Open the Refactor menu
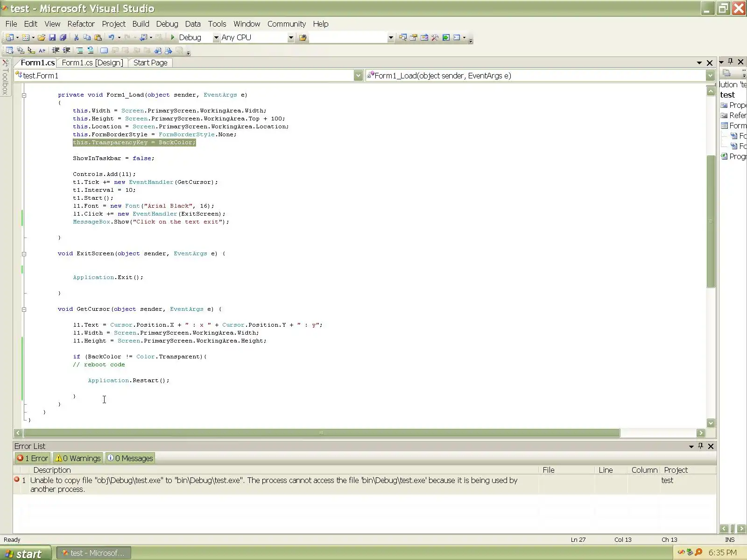This screenshot has height=560, width=747. (x=81, y=24)
